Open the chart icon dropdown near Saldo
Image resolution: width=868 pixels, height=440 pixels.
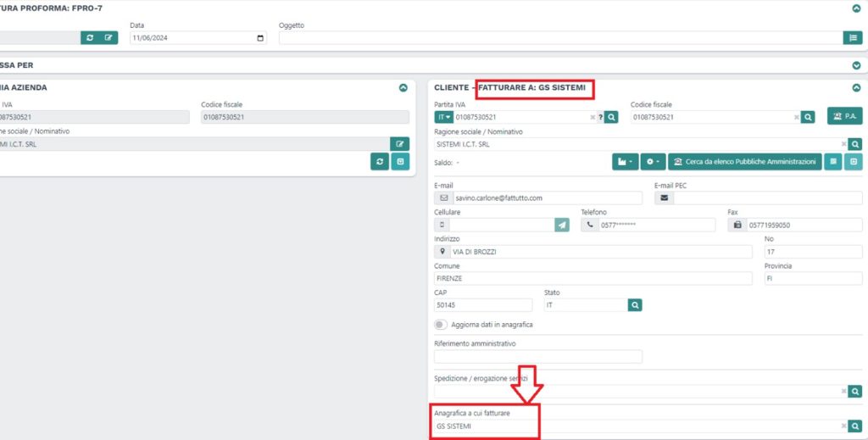(625, 162)
